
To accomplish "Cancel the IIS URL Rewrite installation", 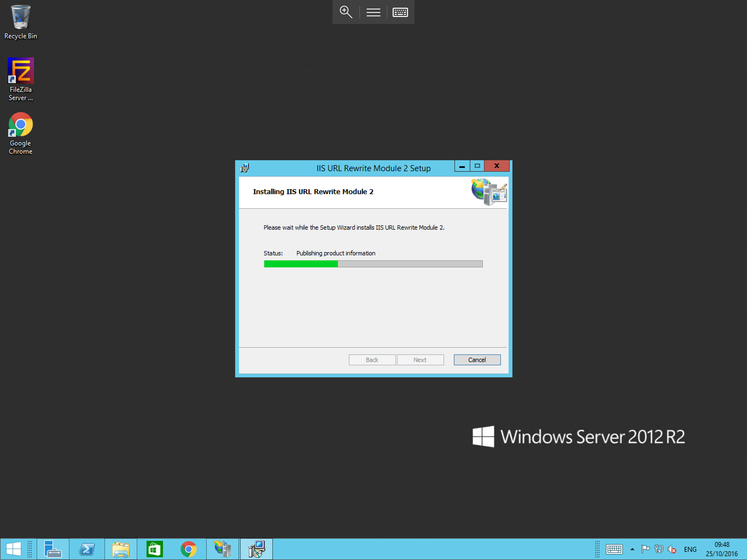I will click(477, 360).
